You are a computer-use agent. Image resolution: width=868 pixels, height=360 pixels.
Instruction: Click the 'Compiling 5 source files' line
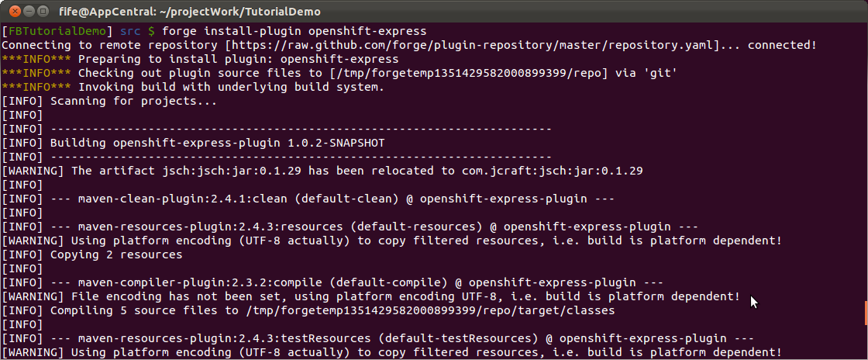[x=308, y=310]
